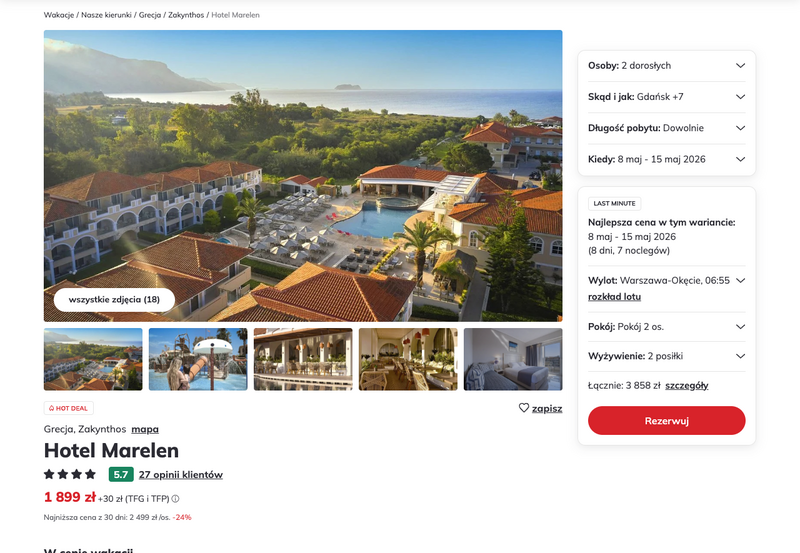The width and height of the screenshot is (800, 553).
Task: Expand the Długość pobytu selector
Action: point(666,128)
